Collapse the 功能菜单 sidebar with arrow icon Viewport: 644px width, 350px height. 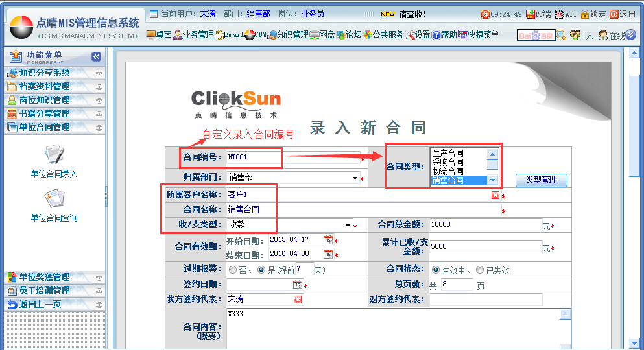[x=96, y=57]
